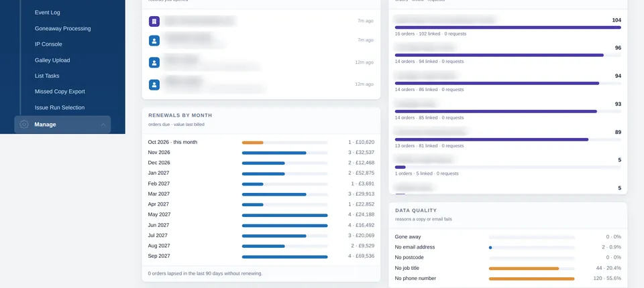Image resolution: width=644 pixels, height=288 pixels.
Task: Click the 0 orders lapsed footer note
Action: pyautogui.click(x=205, y=273)
